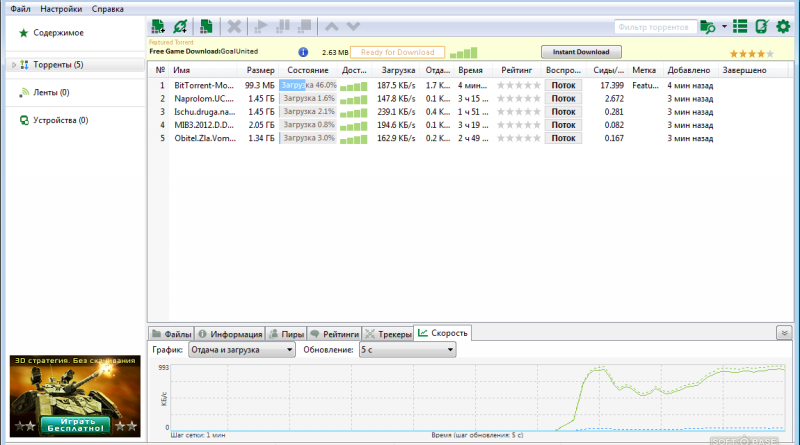Click the Pause torrent toolbar icon
This screenshot has width=800, height=445.
283,26
